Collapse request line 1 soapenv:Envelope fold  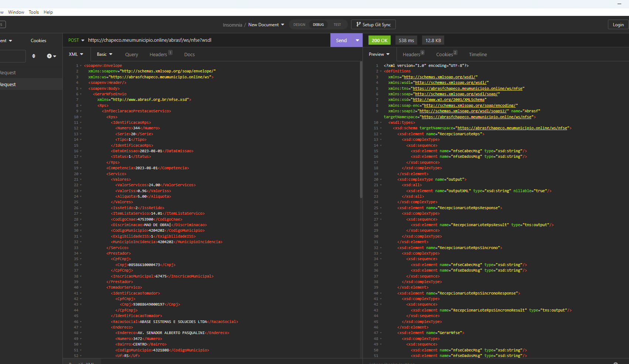coord(81,66)
